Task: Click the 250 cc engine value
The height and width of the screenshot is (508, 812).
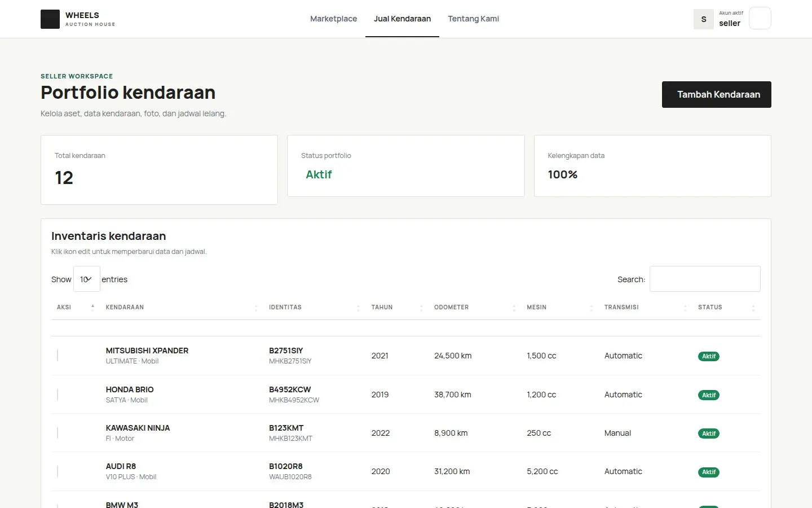Action: click(539, 433)
